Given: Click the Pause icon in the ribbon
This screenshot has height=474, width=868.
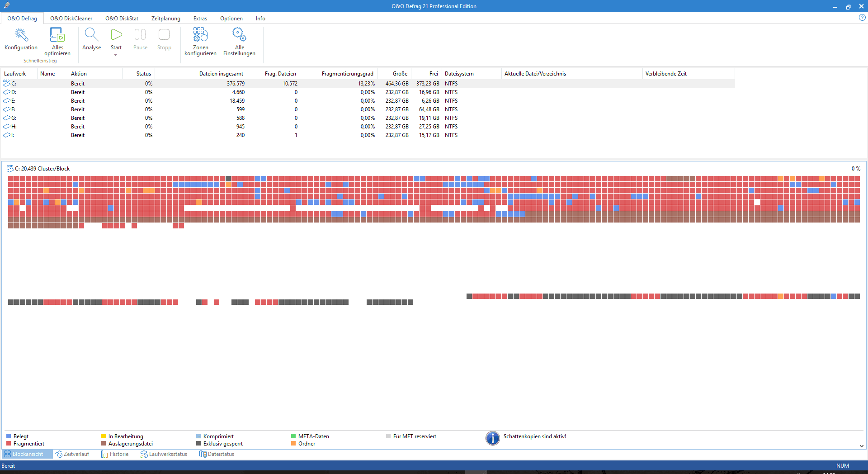Looking at the screenshot, I should click(140, 35).
